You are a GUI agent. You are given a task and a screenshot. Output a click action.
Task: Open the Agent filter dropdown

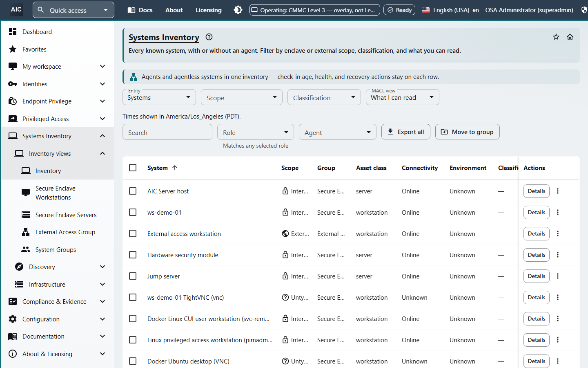click(x=338, y=132)
